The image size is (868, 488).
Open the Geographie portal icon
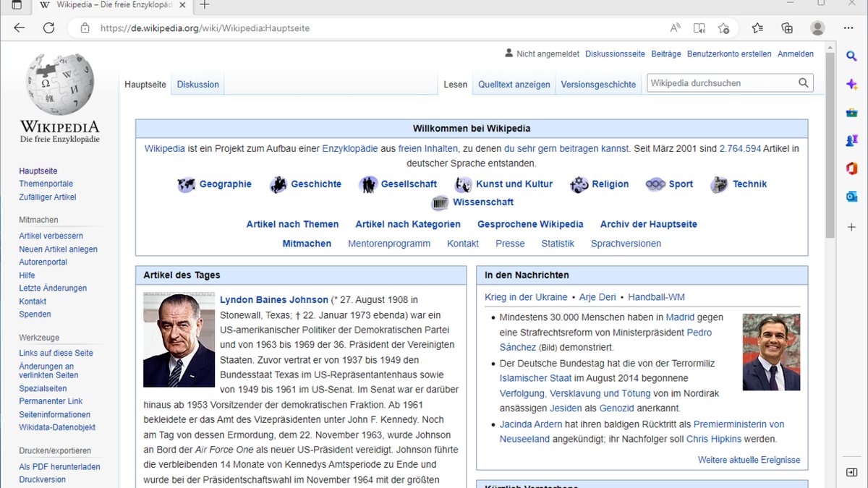(187, 184)
